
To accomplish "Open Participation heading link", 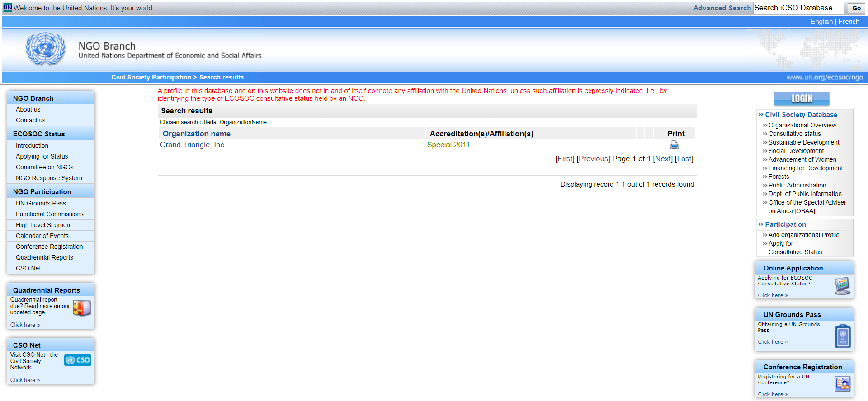I will (785, 224).
